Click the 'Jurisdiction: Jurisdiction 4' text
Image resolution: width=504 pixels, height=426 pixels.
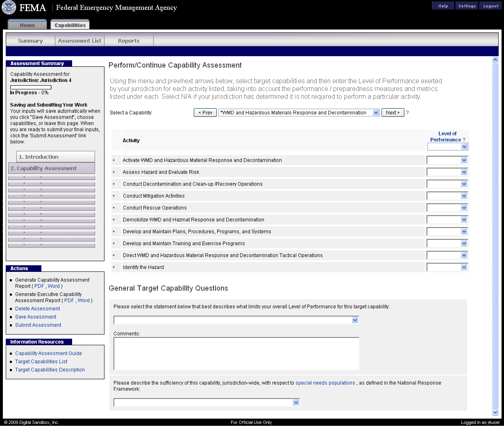tap(41, 80)
